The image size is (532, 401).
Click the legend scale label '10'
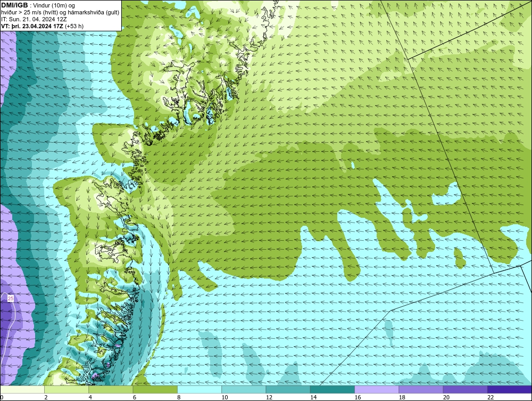pyautogui.click(x=225, y=398)
